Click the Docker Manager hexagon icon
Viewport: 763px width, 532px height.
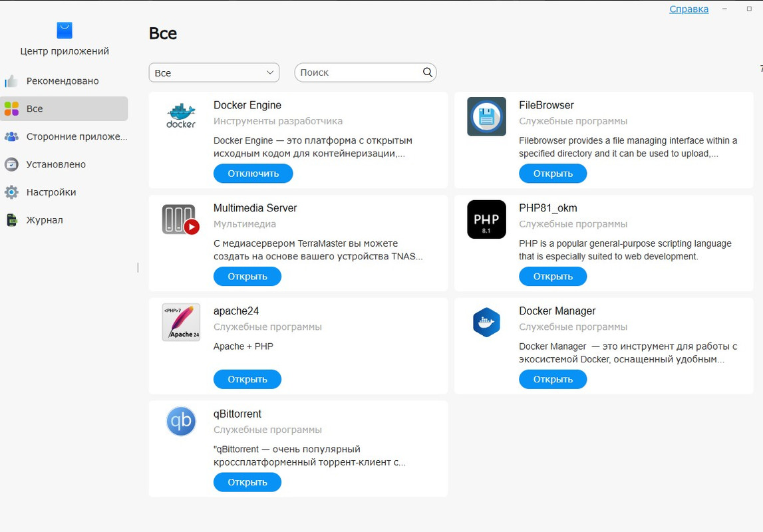pyautogui.click(x=487, y=323)
